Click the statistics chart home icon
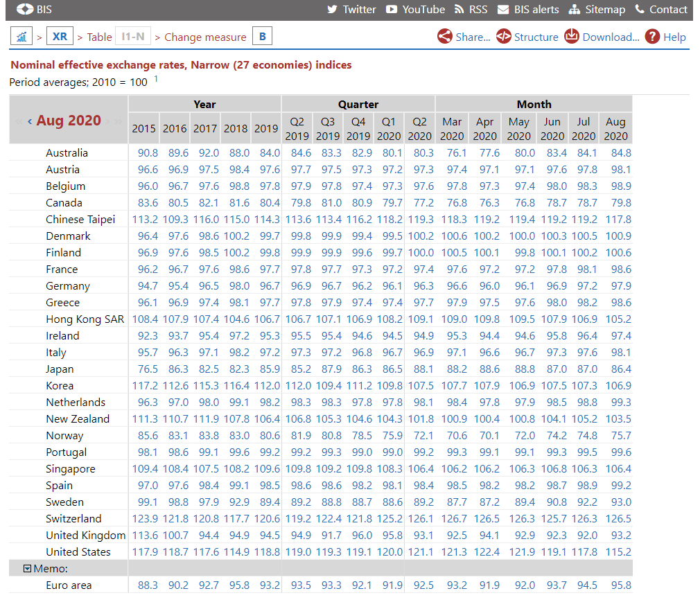This screenshot has height=600, width=700. click(x=21, y=37)
